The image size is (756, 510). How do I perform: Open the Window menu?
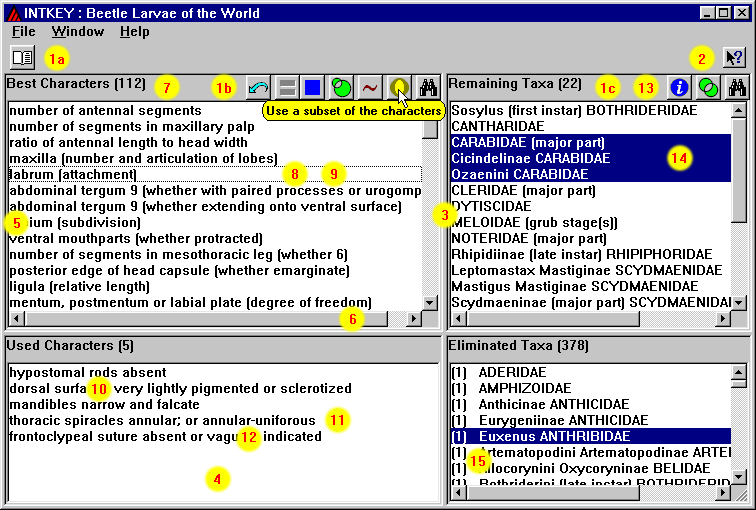click(x=78, y=32)
